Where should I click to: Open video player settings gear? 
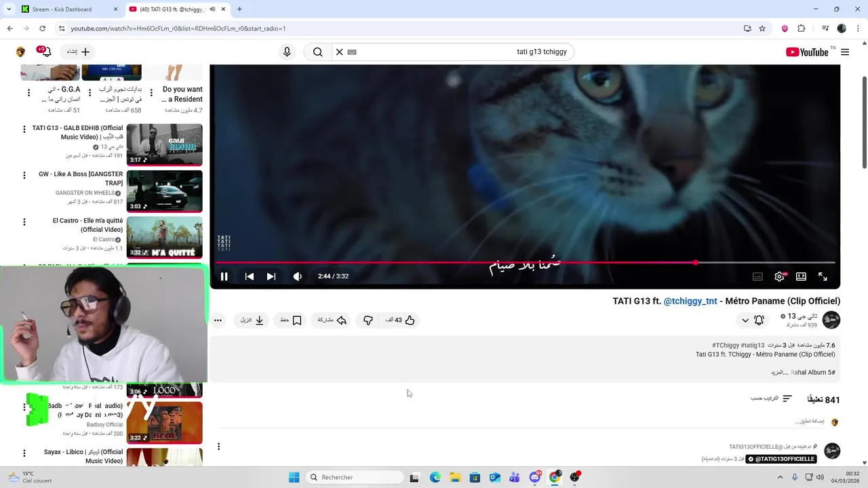(779, 277)
